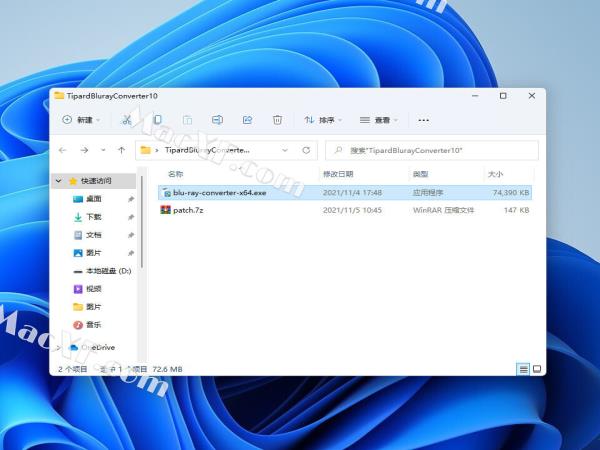Open recent locations chevron

coord(103,150)
